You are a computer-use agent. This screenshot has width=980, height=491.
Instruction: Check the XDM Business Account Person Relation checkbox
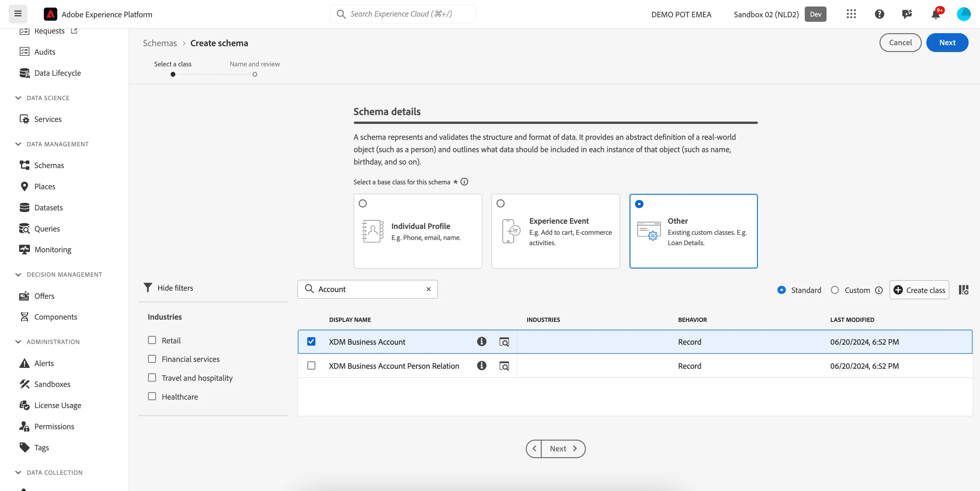311,365
